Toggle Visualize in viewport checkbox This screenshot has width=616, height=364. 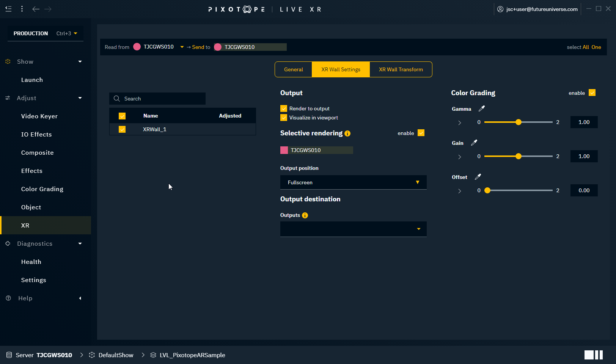[x=284, y=118]
